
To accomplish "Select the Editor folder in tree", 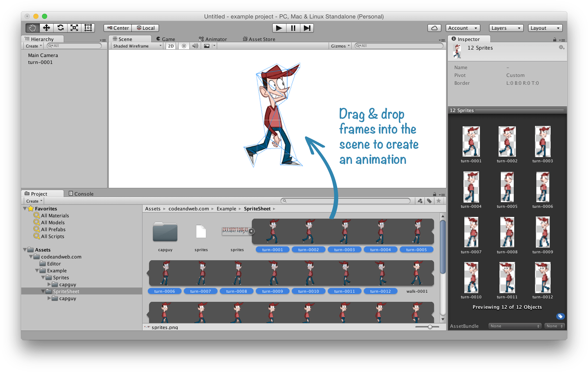I will coord(54,264).
